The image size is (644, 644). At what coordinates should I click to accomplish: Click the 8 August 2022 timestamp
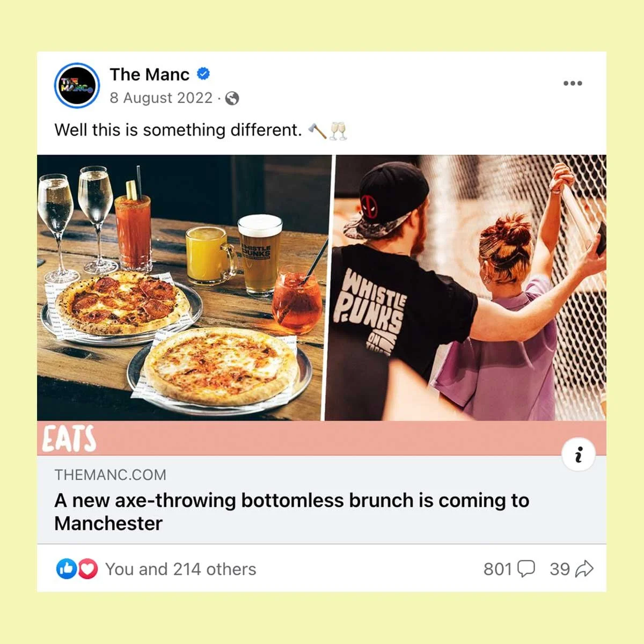[161, 98]
